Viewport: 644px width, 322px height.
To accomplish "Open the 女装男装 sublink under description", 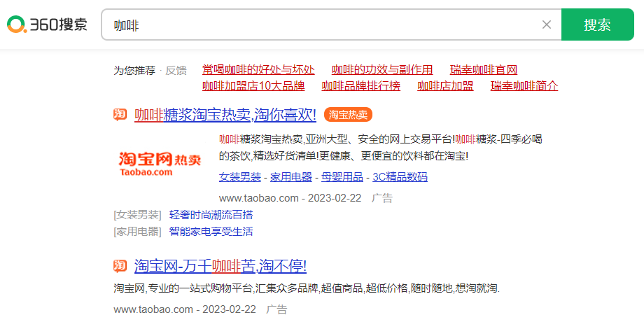I will tap(240, 177).
